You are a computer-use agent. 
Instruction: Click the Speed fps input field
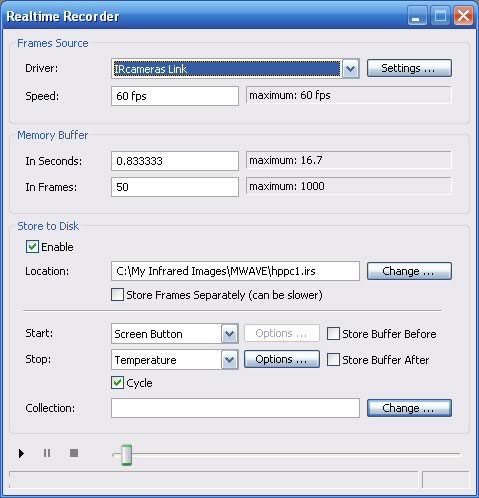(x=175, y=96)
